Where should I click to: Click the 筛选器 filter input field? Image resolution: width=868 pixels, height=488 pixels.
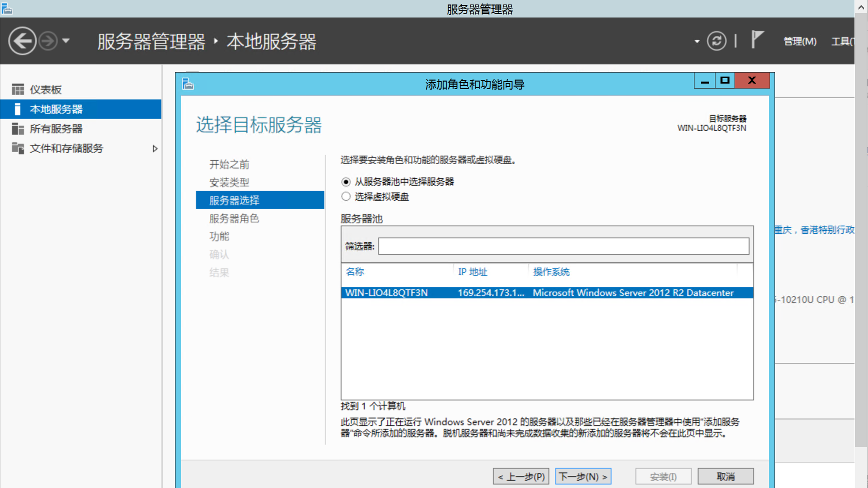tap(563, 246)
